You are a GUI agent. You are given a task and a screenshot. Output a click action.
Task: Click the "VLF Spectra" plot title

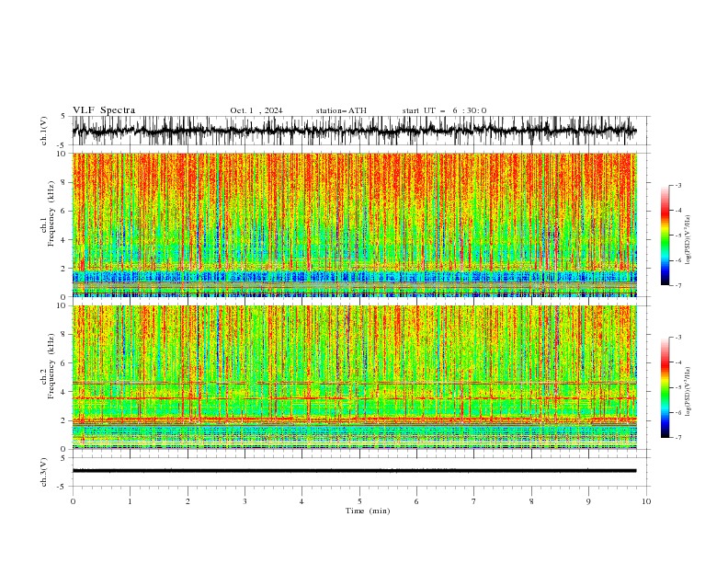click(x=104, y=110)
